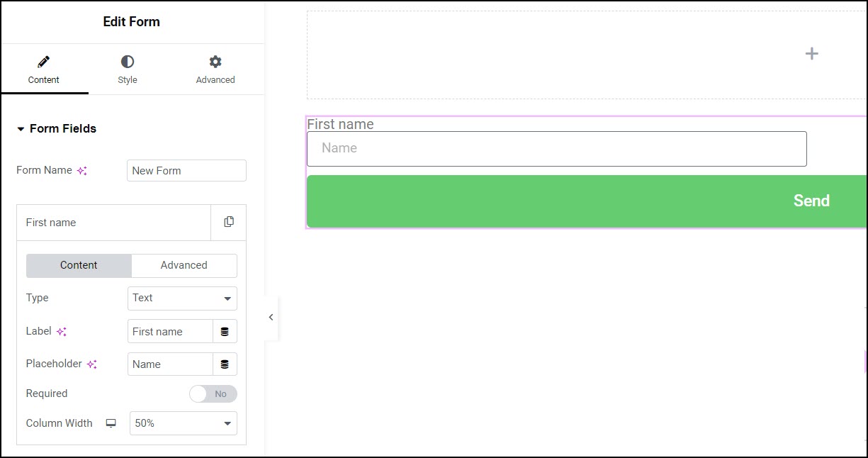The width and height of the screenshot is (868, 458).
Task: Click the desktop responsive icon by Column Width
Action: (111, 423)
